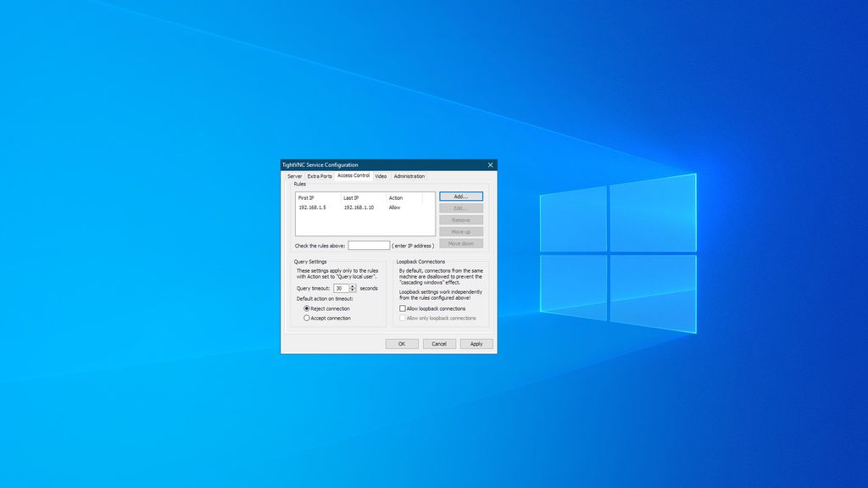The image size is (868, 488).
Task: Select the Reject connection radio button
Action: click(x=306, y=308)
